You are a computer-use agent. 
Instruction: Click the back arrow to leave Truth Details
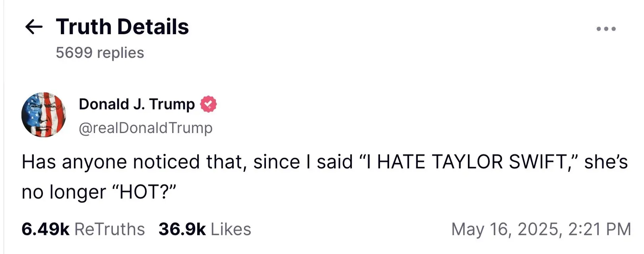pyautogui.click(x=34, y=27)
